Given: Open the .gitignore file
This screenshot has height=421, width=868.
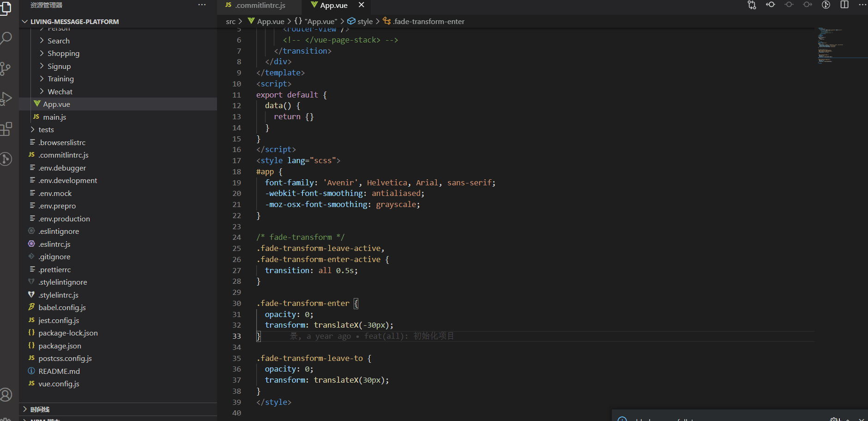Looking at the screenshot, I should tap(118, 257).
